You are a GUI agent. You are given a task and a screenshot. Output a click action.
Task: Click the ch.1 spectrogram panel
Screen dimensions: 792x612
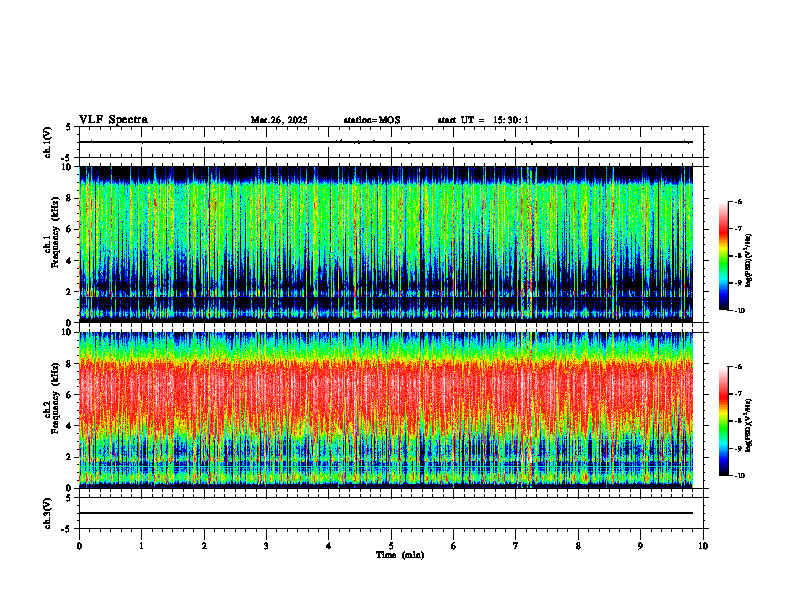point(386,244)
